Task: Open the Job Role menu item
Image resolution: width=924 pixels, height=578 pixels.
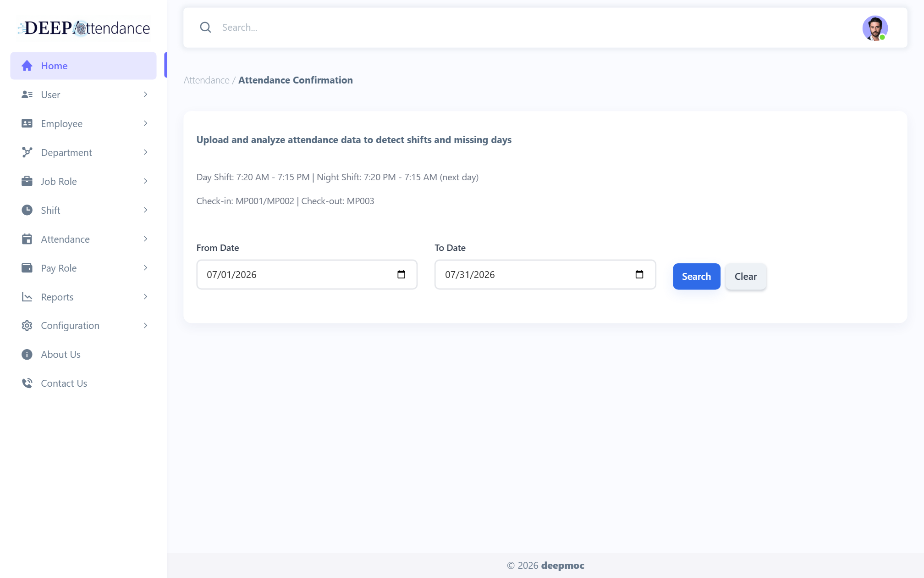Action: coord(83,181)
